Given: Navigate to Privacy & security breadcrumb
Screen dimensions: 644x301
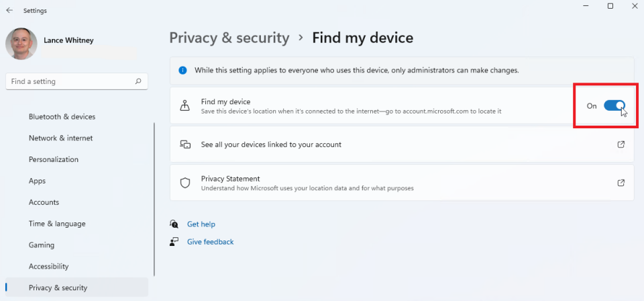Looking at the screenshot, I should click(229, 38).
